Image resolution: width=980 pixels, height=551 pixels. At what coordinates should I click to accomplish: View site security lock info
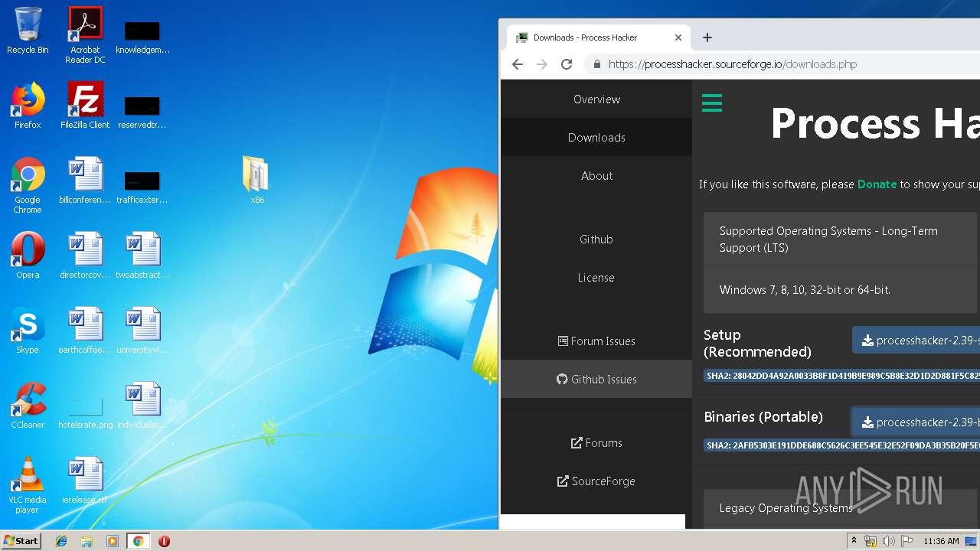click(597, 64)
